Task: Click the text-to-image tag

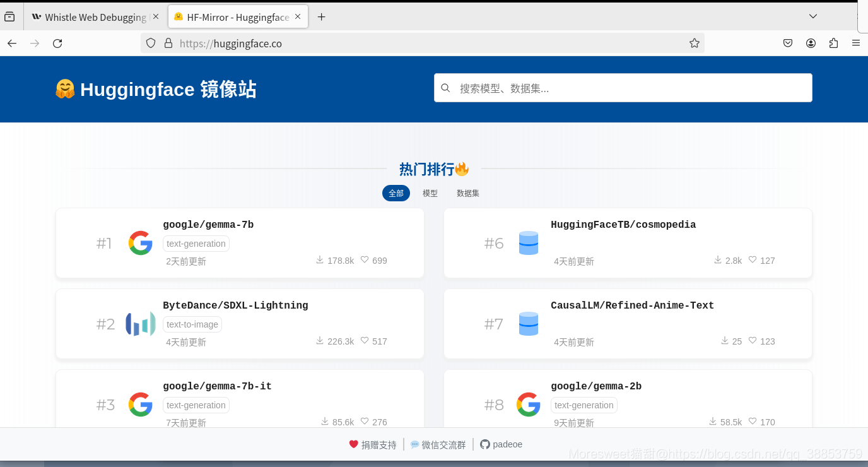Action: [x=192, y=324]
